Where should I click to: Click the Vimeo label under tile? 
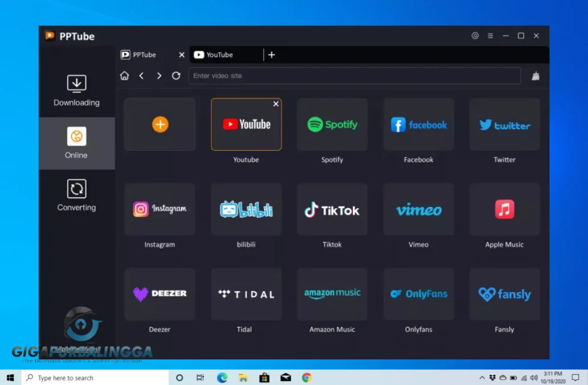(418, 245)
